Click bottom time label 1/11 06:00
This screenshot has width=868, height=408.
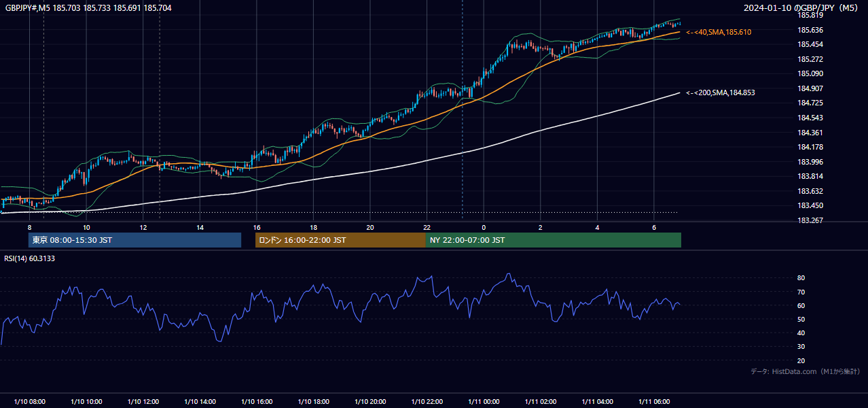[x=654, y=402]
